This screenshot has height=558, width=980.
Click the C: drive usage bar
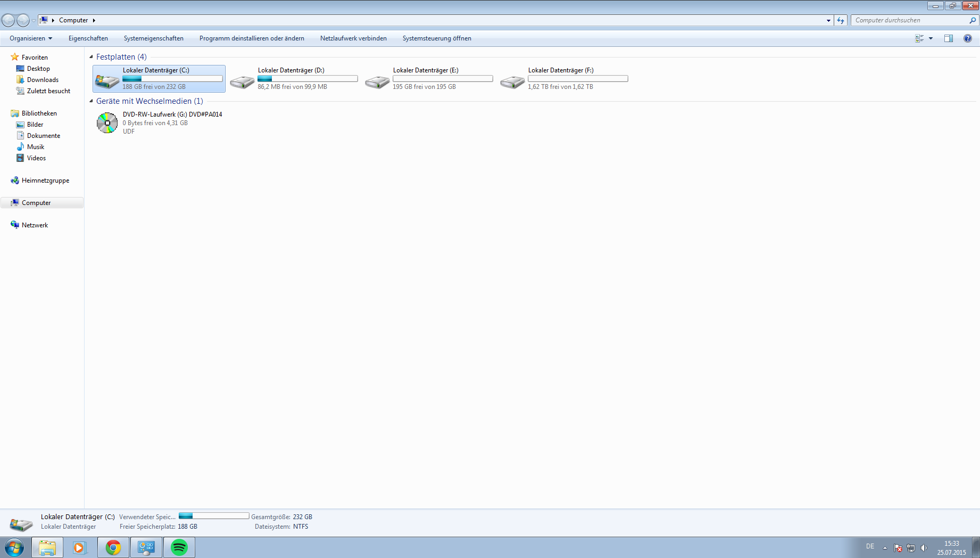[x=172, y=79]
